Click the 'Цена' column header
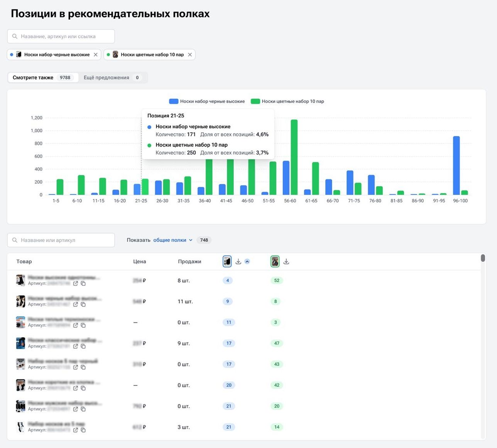Image resolution: width=497 pixels, height=448 pixels. click(x=139, y=261)
